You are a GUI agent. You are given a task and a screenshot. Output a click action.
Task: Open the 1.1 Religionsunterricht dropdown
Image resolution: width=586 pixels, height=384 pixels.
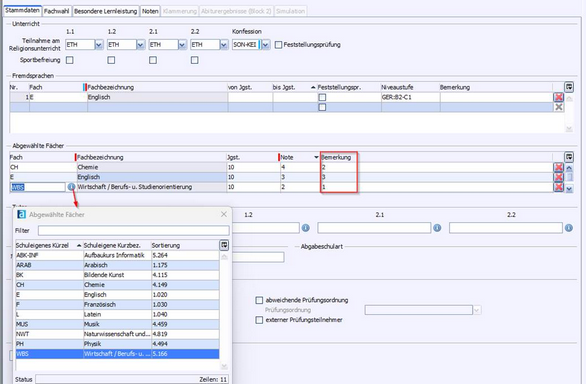click(99, 45)
